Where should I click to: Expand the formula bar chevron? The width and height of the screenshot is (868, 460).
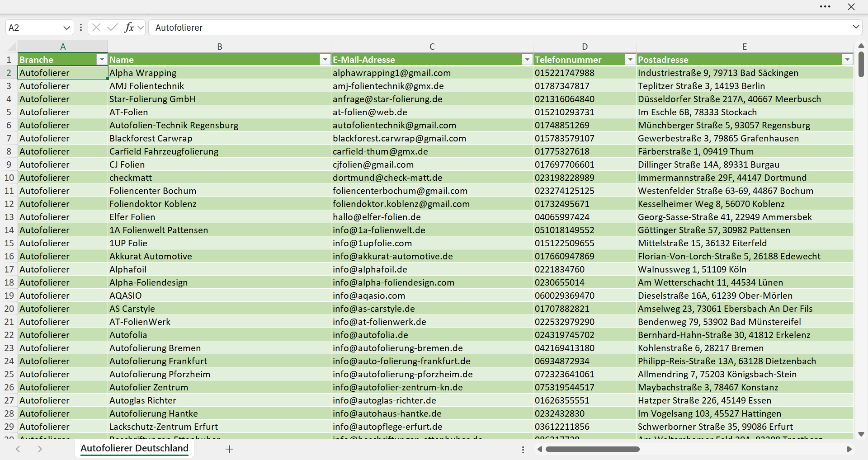coord(856,27)
